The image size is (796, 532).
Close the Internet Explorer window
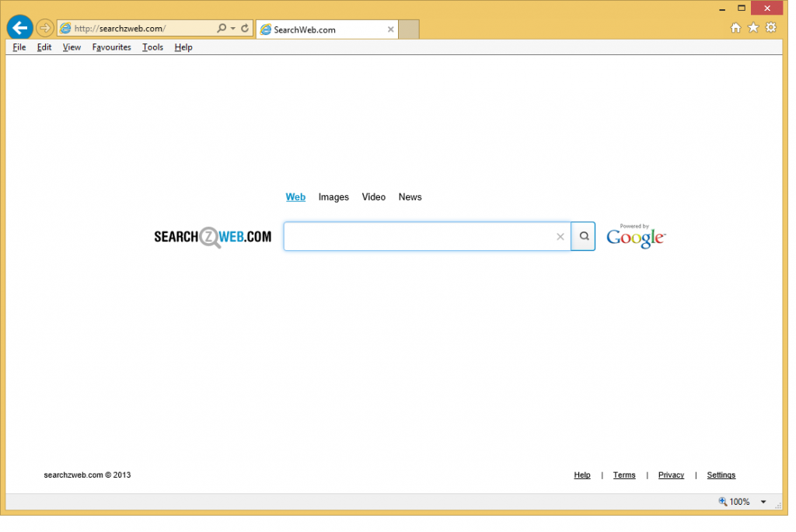pyautogui.click(x=767, y=8)
